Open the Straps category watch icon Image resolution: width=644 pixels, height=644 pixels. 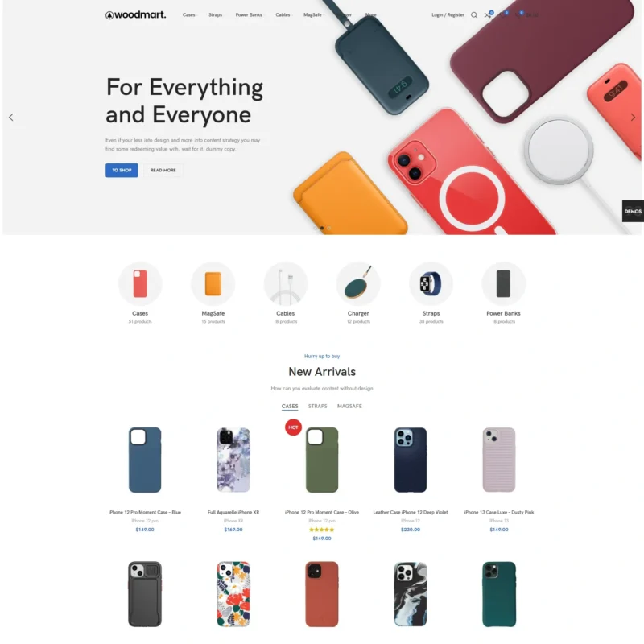click(431, 283)
